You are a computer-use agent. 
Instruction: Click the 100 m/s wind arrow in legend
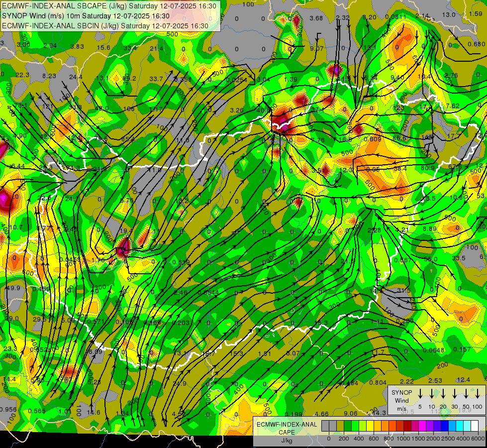pos(478,394)
